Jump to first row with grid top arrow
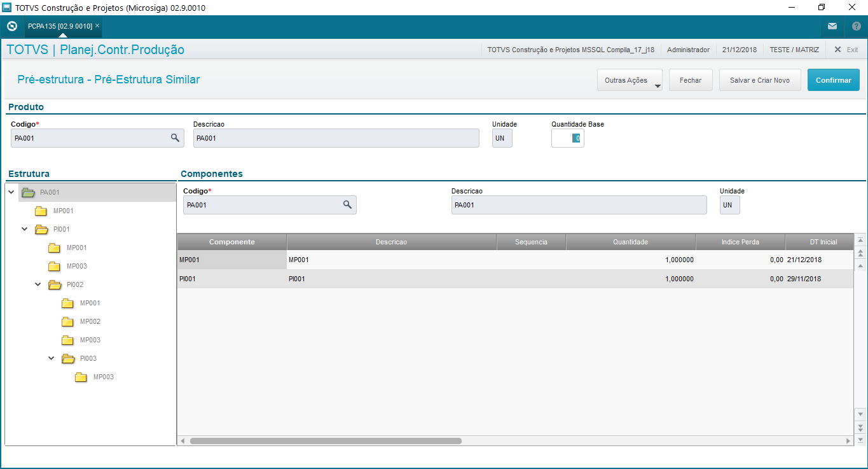This screenshot has width=868, height=469. click(x=861, y=241)
